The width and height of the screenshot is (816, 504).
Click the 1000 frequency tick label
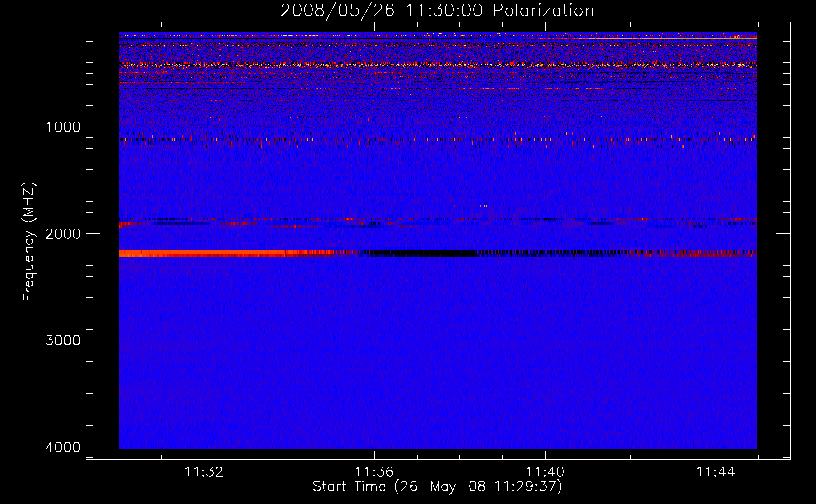64,127
